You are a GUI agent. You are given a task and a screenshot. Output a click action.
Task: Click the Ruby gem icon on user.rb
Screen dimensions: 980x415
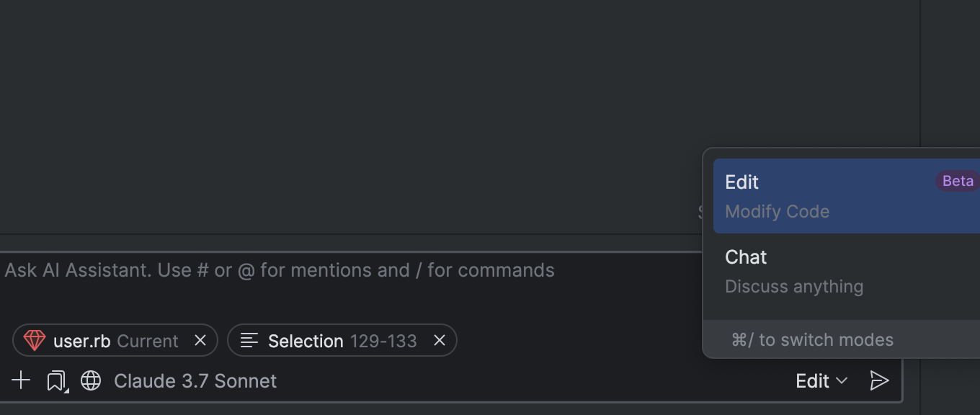coord(35,340)
